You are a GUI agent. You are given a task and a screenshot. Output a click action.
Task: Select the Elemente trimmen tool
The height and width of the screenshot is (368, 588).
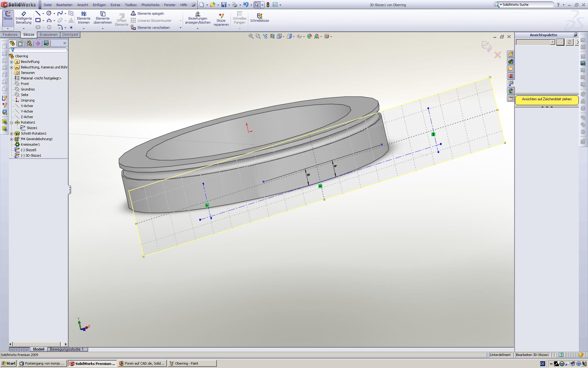click(84, 18)
